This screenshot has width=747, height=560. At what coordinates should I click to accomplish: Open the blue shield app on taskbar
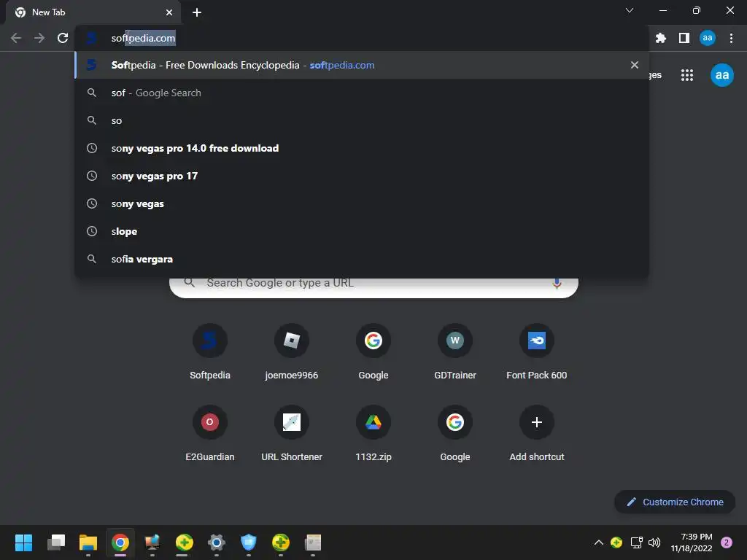point(248,542)
